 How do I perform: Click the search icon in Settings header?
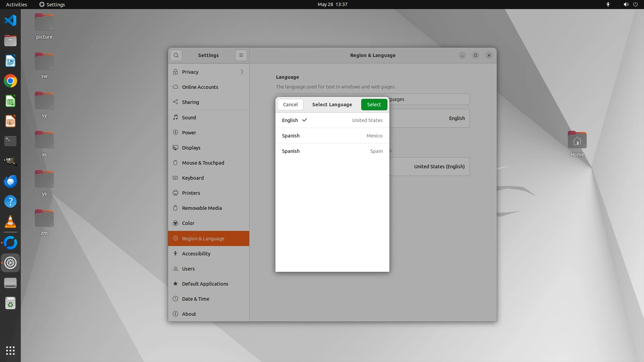tap(176, 55)
